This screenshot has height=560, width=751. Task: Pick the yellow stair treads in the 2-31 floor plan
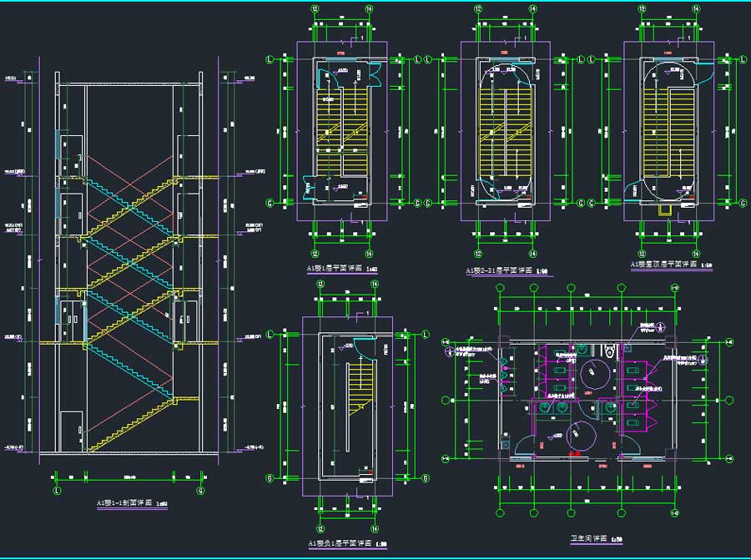pyautogui.click(x=506, y=132)
